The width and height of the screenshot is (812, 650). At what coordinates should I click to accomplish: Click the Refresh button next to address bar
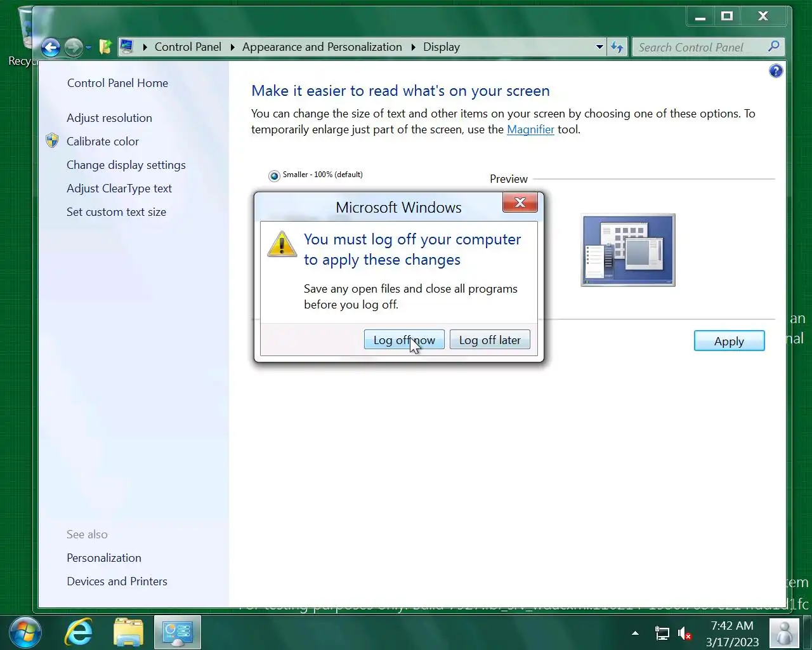pos(617,47)
